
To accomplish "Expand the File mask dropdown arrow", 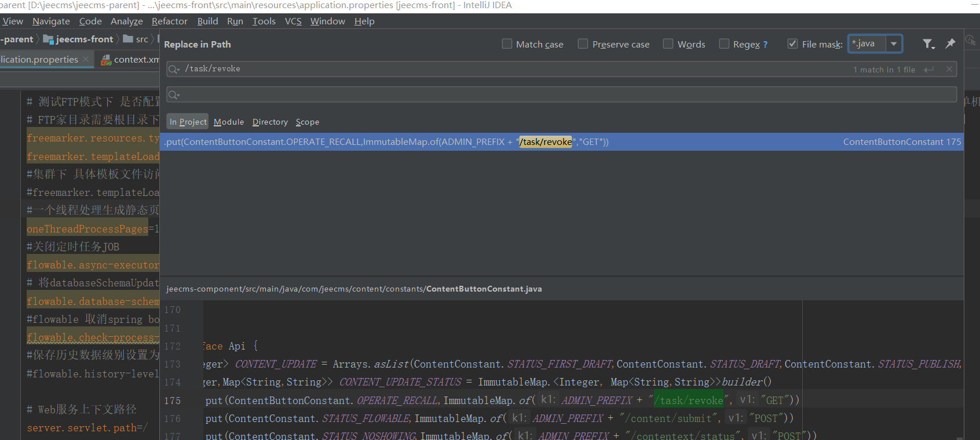I will [x=894, y=44].
